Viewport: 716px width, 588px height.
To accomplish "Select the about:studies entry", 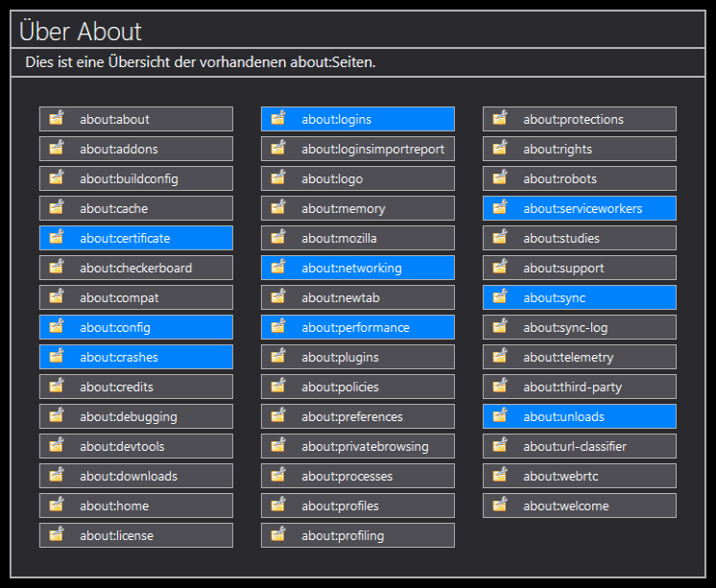I will point(580,238).
